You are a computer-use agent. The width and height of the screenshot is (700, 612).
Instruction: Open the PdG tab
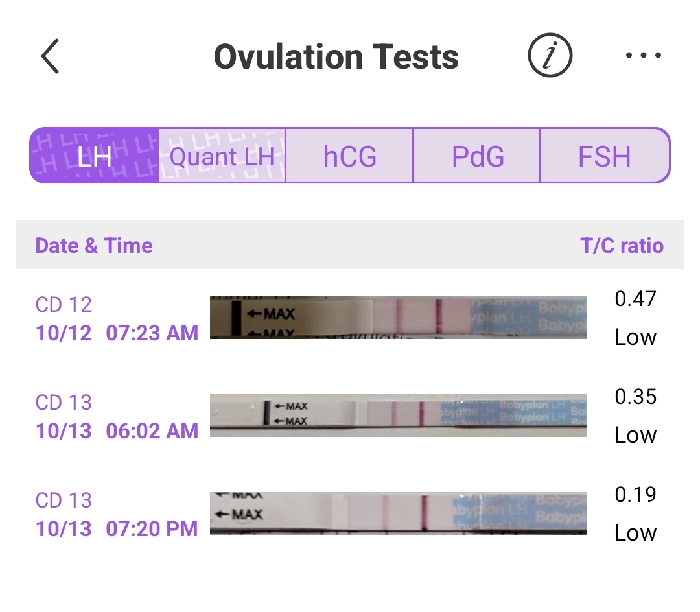click(477, 156)
